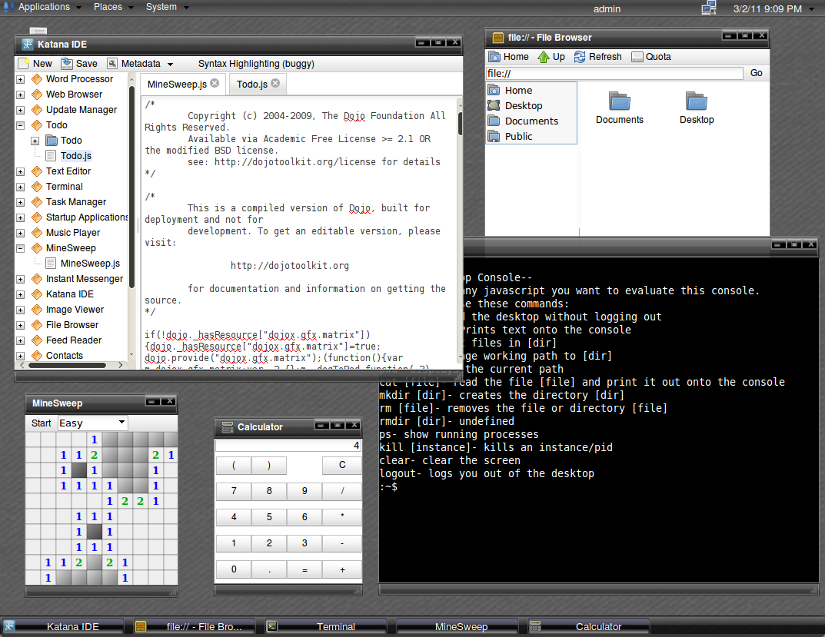Expand the Web Browser tree node
Image resolution: width=825 pixels, height=637 pixels.
point(21,95)
